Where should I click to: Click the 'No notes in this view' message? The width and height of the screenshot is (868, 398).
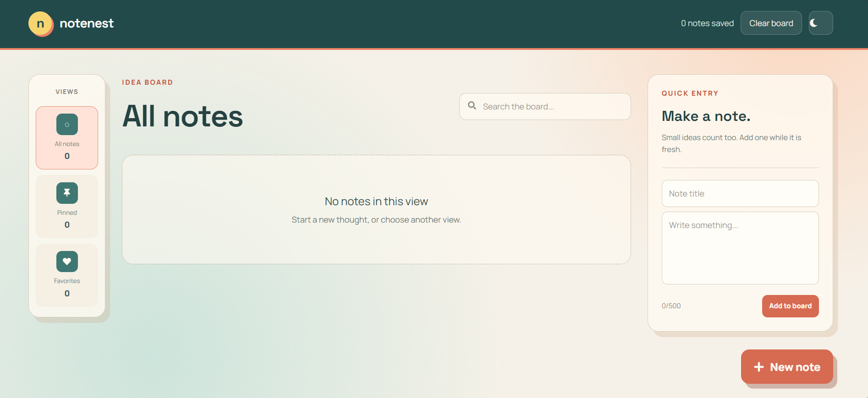point(376,202)
